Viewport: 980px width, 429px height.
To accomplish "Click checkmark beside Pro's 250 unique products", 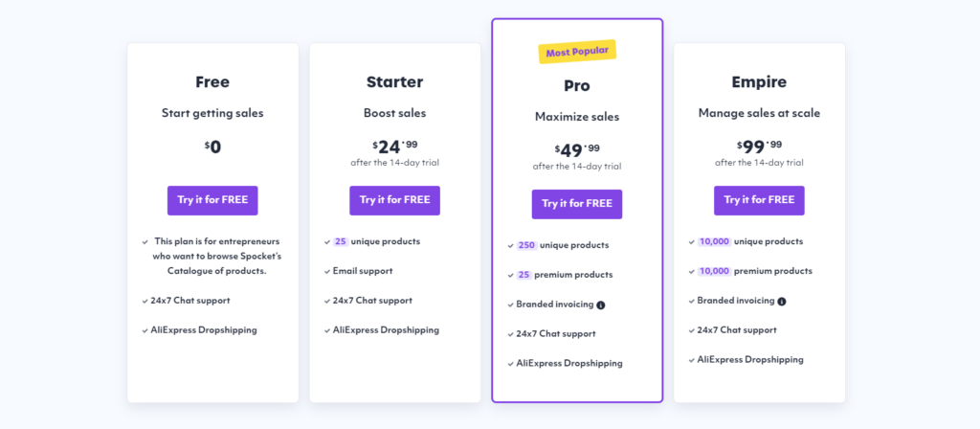I will [x=510, y=245].
